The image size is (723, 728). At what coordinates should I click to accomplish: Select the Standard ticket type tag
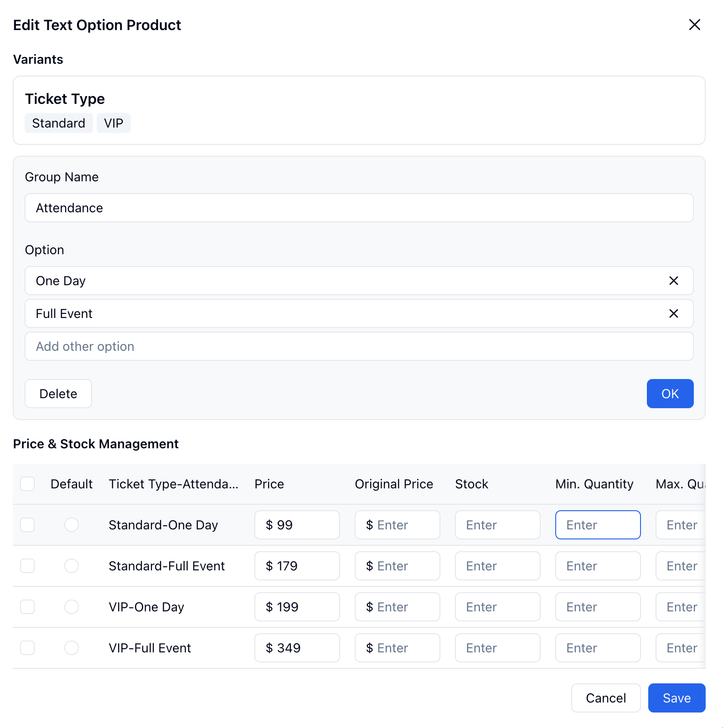59,123
